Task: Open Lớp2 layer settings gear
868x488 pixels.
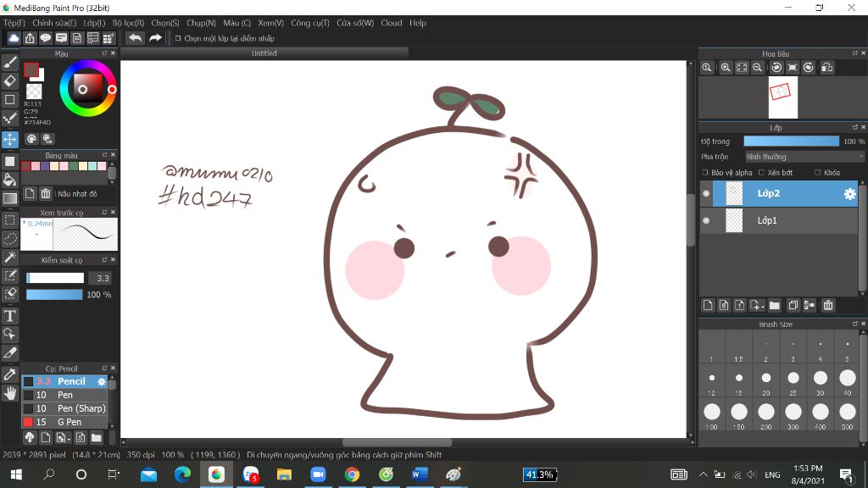Action: click(849, 194)
